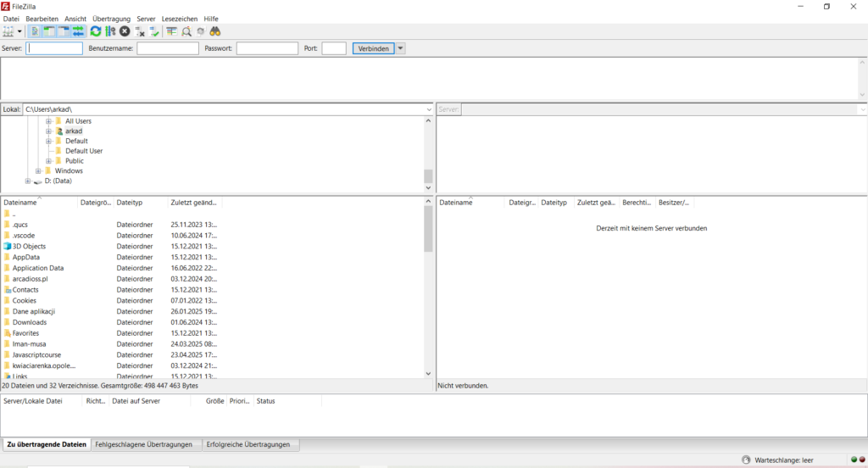Open the quickconnect history dropdown arrow
The width and height of the screenshot is (868, 468).
tap(401, 48)
